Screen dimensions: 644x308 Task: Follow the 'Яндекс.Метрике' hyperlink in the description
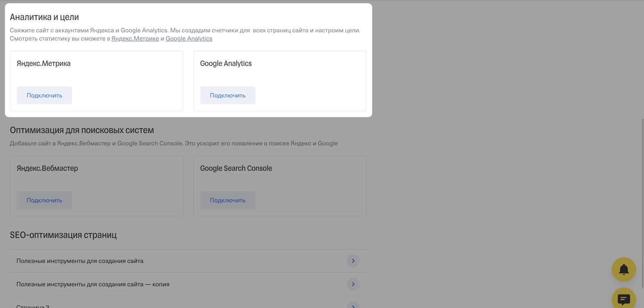coord(135,38)
